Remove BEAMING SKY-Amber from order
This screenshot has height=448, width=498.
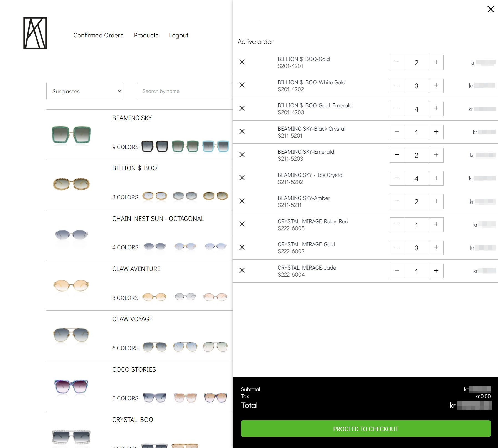(x=242, y=201)
